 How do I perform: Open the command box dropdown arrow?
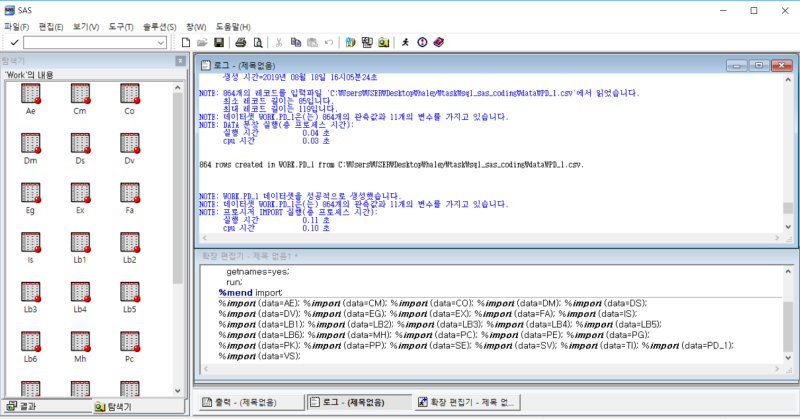pos(161,43)
